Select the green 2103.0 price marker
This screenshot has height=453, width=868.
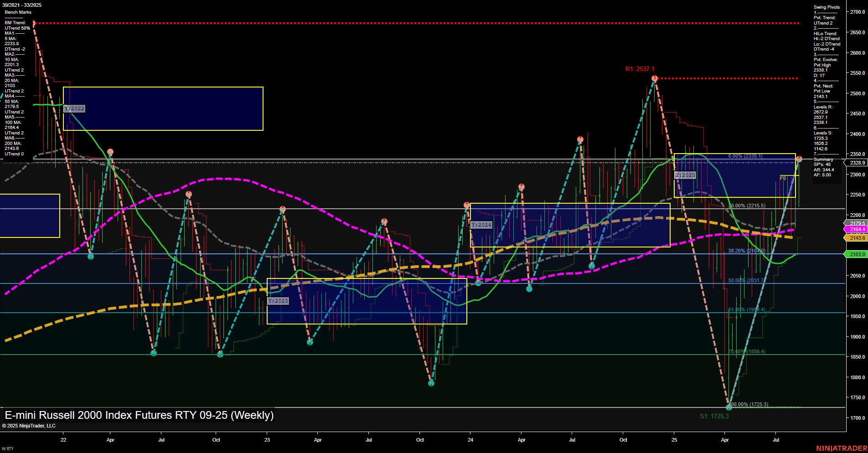click(x=856, y=254)
